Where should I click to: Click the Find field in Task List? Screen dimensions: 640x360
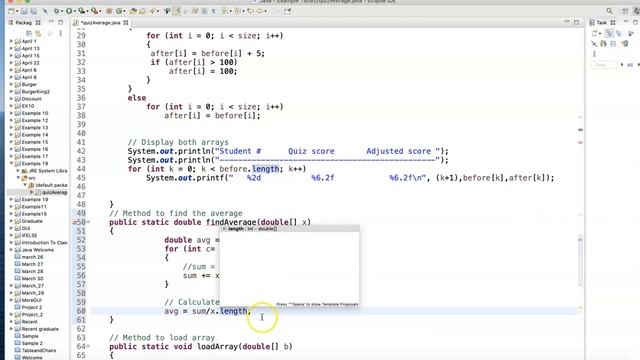point(604,65)
